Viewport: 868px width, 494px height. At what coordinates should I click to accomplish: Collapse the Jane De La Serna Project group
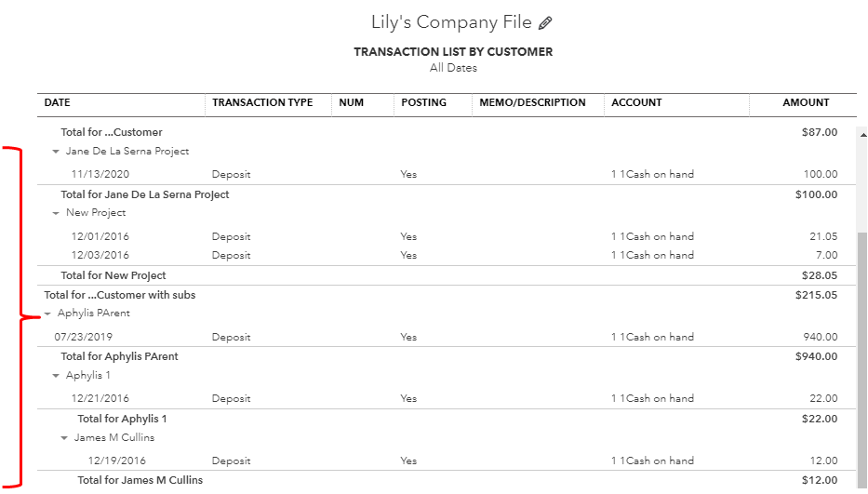coord(56,152)
